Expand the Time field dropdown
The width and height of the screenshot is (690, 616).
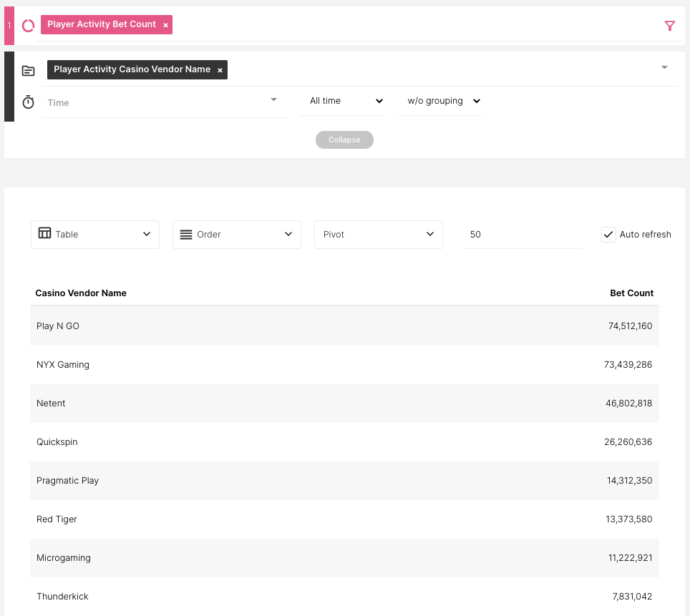273,100
